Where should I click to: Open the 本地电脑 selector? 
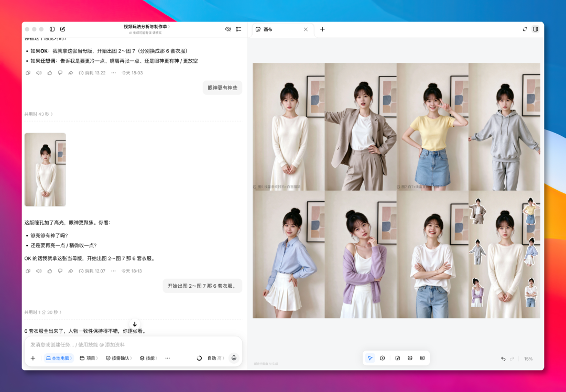point(59,358)
